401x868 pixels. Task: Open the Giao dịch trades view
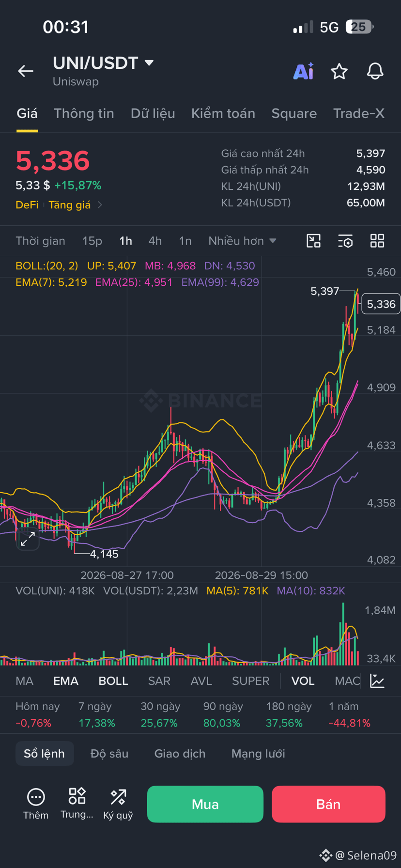[180, 753]
